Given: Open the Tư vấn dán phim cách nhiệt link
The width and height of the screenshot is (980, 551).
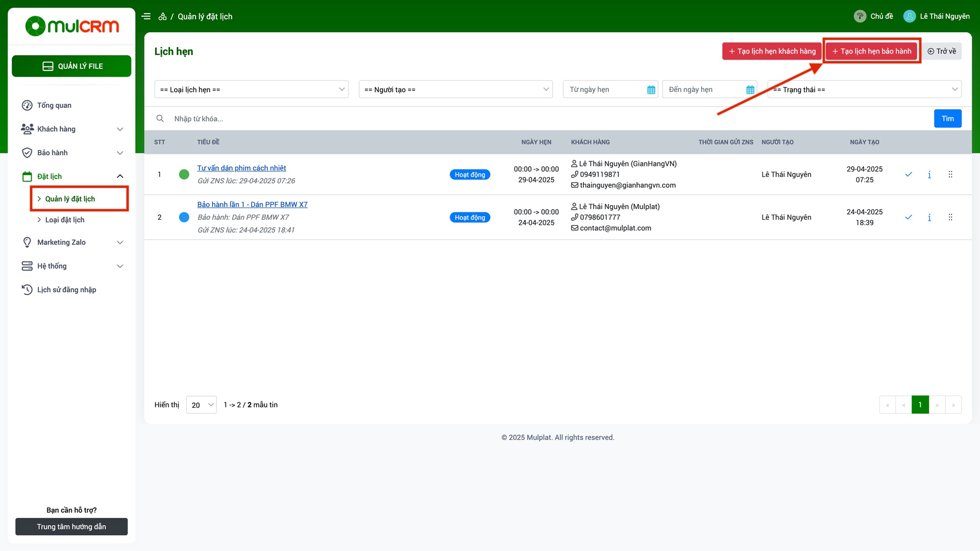Looking at the screenshot, I should (241, 168).
